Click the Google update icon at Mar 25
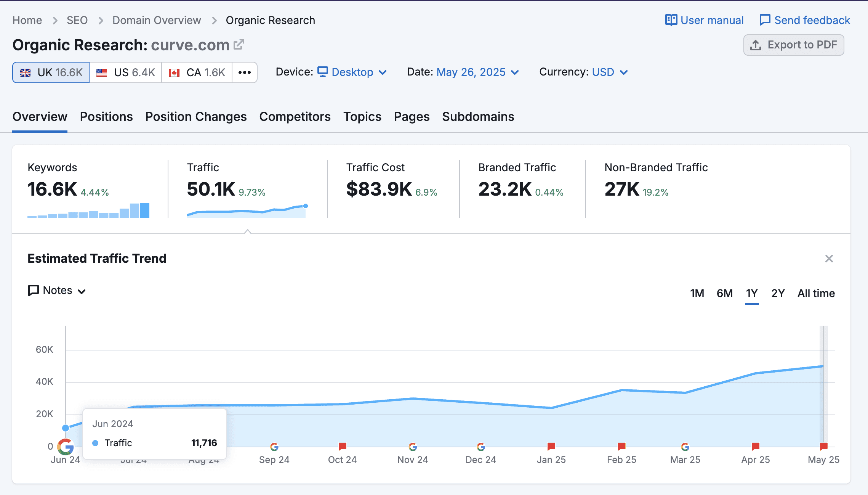This screenshot has width=868, height=495. pos(685,447)
